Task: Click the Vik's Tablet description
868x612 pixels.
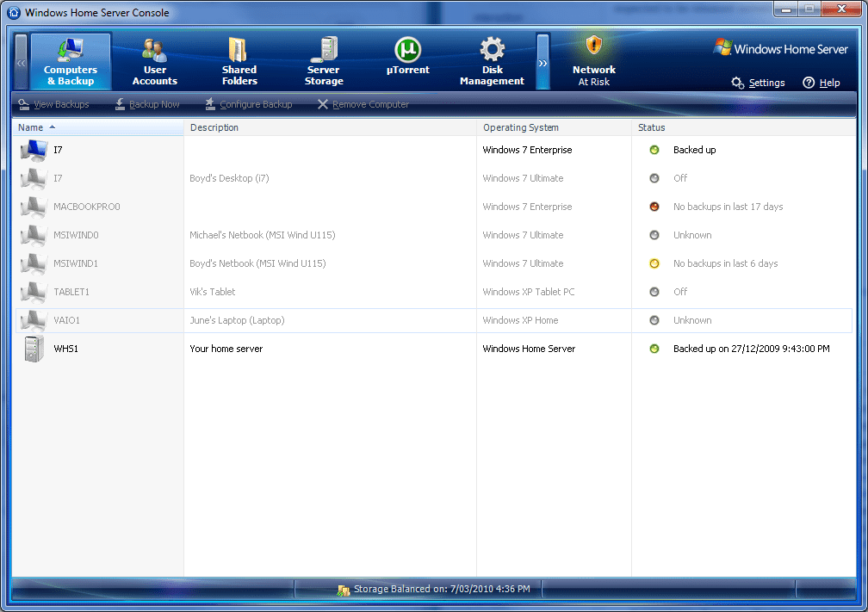Action: pyautogui.click(x=213, y=292)
